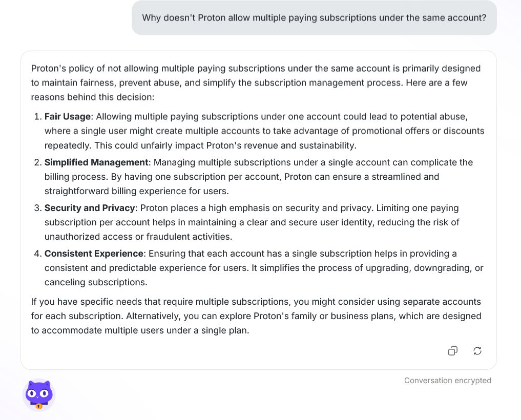Click list number 3 marker
The image size is (521, 420).
[38, 208]
